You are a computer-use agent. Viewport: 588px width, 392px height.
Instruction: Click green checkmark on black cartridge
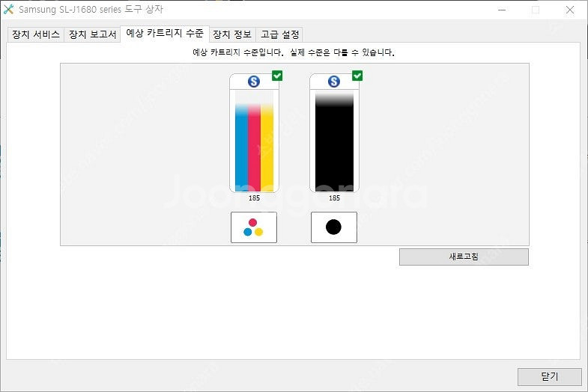pyautogui.click(x=357, y=76)
